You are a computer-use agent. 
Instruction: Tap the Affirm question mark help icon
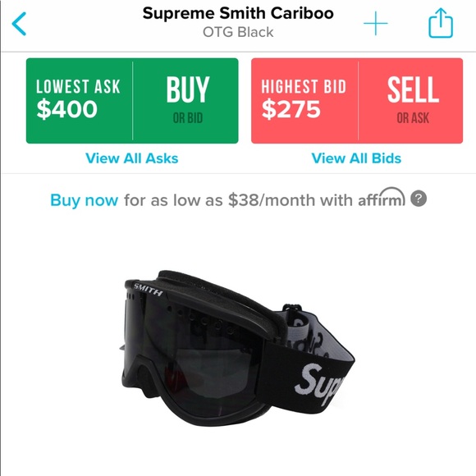coord(419,199)
